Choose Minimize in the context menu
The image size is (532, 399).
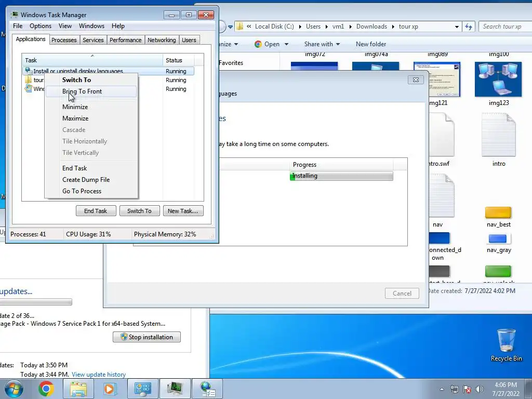click(91, 107)
